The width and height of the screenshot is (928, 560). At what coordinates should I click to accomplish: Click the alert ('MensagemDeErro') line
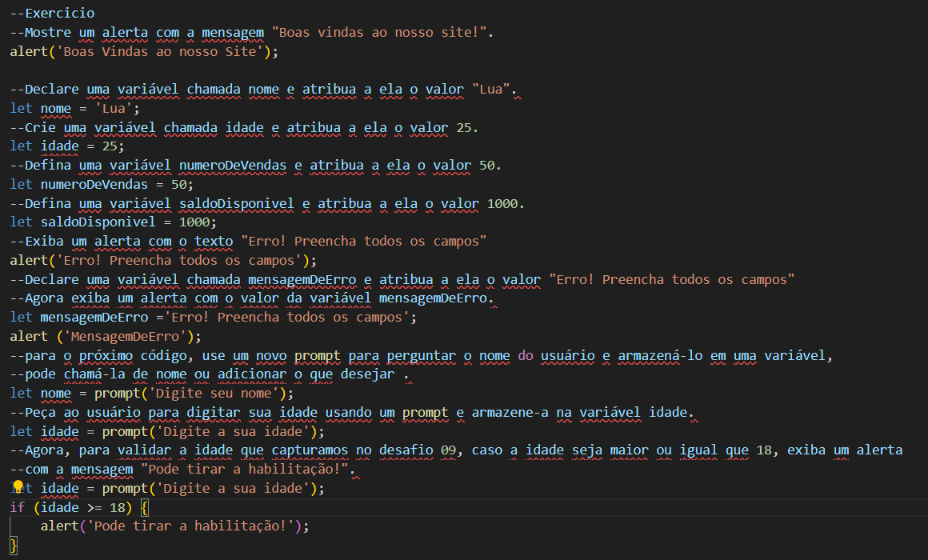click(x=106, y=336)
